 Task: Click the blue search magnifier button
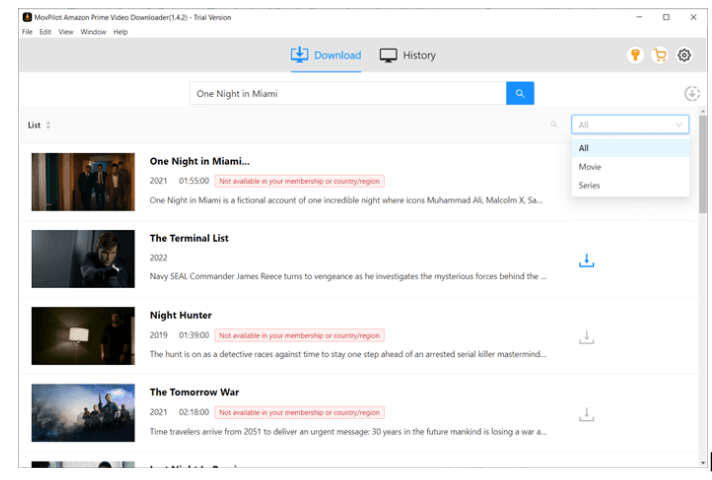click(520, 93)
